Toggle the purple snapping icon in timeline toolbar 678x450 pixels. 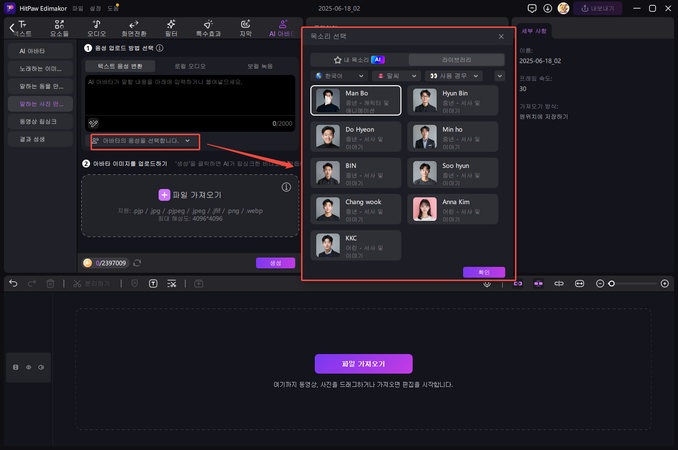[x=538, y=284]
